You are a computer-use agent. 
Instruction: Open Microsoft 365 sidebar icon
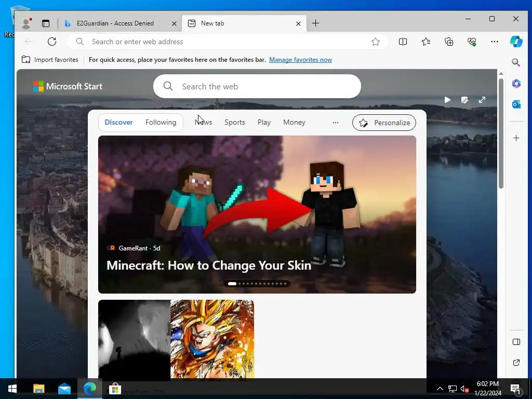[516, 84]
